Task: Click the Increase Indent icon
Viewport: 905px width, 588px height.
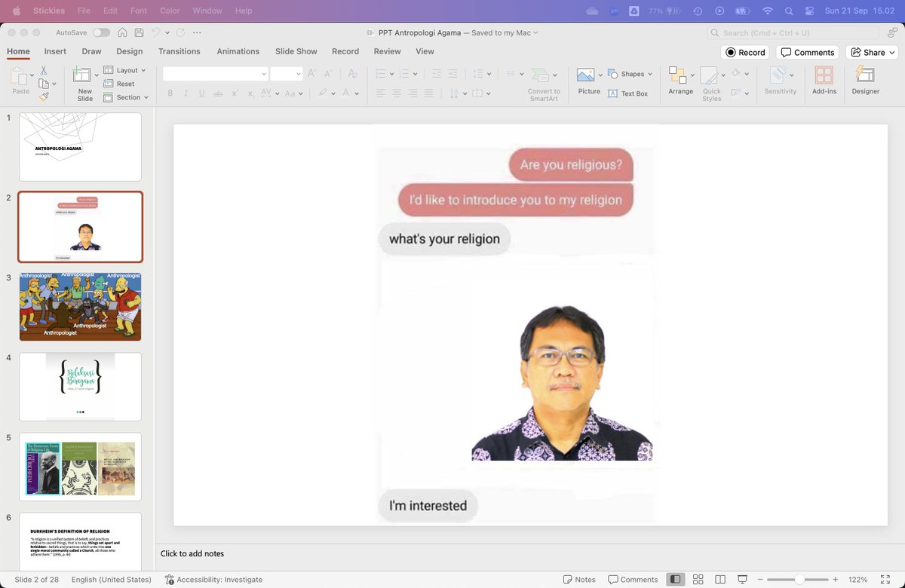Action: (x=452, y=73)
